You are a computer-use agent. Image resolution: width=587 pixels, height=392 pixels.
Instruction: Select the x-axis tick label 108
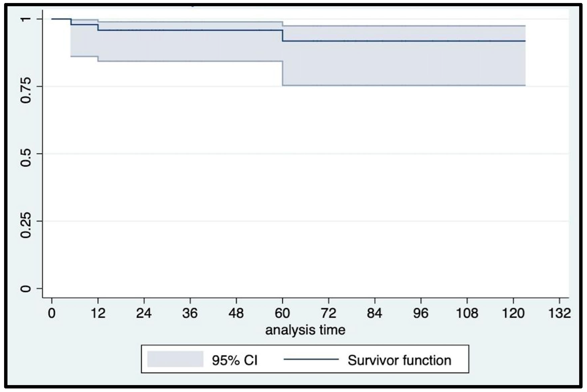point(467,313)
